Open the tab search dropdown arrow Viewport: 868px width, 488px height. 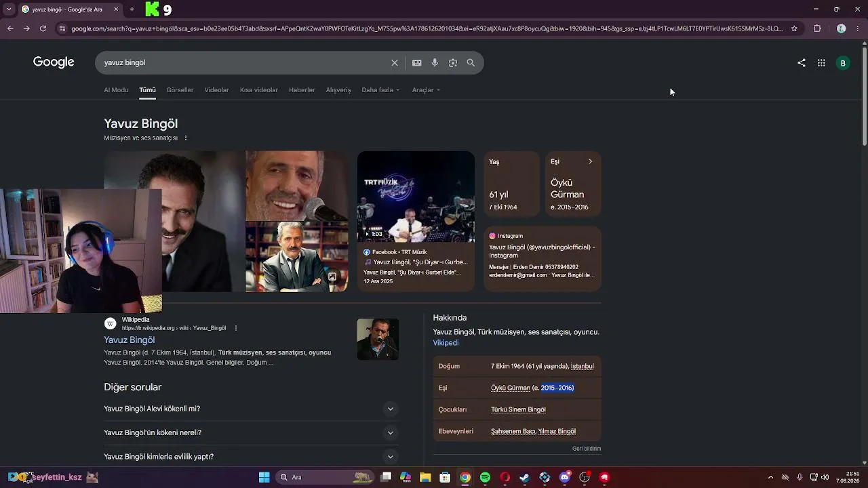[8, 9]
